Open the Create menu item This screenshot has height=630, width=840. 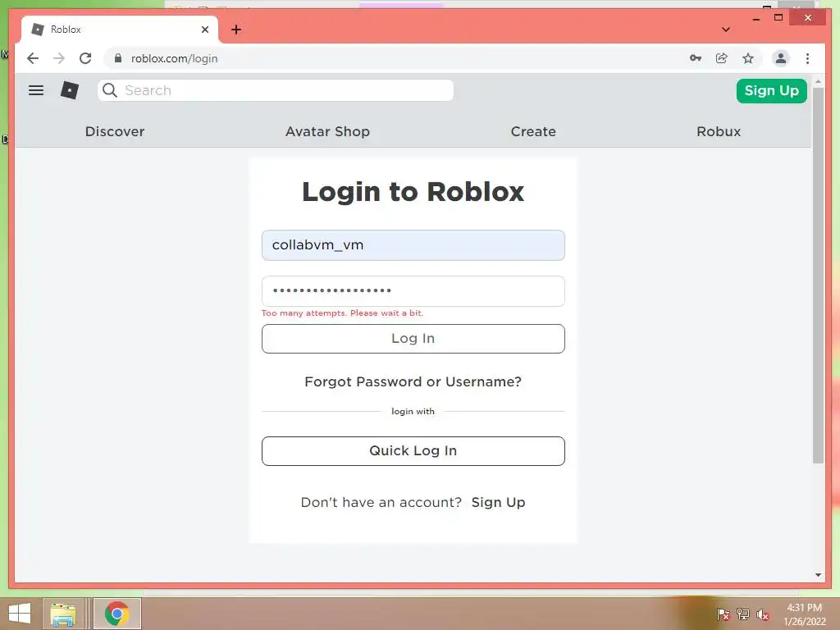[533, 131]
